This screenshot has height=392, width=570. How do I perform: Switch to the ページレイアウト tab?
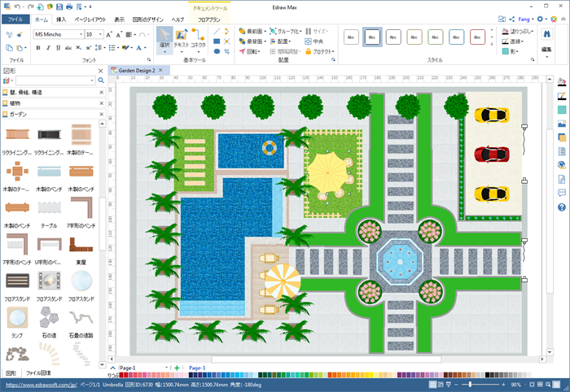click(x=90, y=19)
